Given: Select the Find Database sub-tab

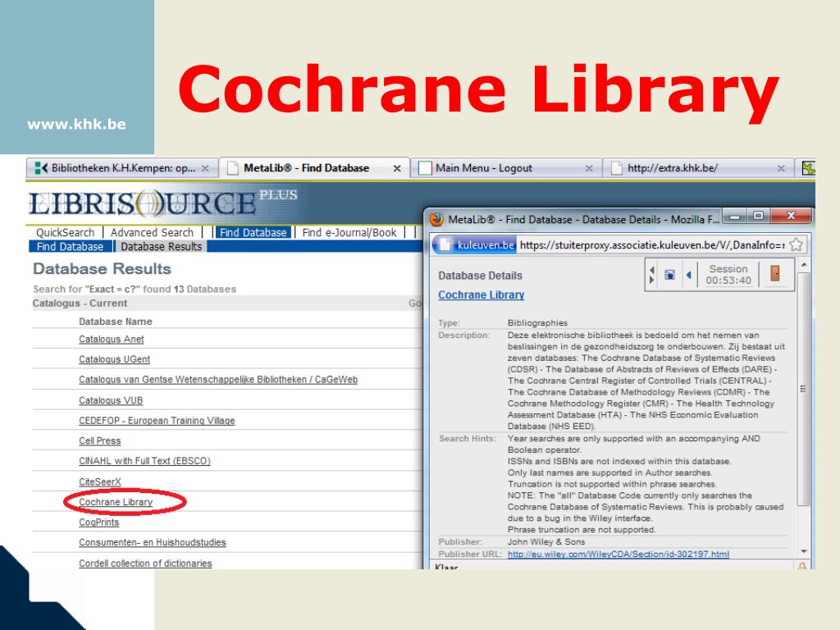Looking at the screenshot, I should (x=70, y=246).
